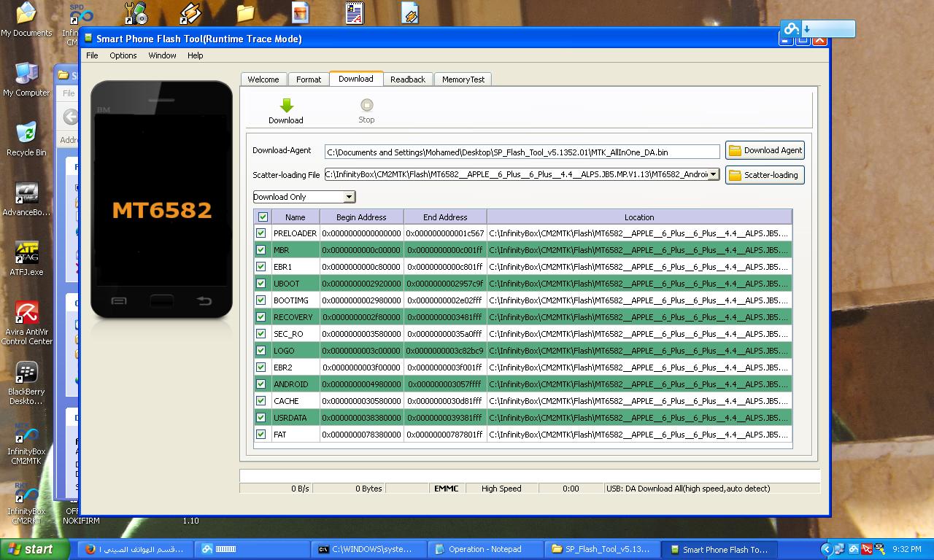The height and width of the screenshot is (560, 934).
Task: Click the Smart Phone Flash Tool title bar icon
Action: (x=89, y=39)
